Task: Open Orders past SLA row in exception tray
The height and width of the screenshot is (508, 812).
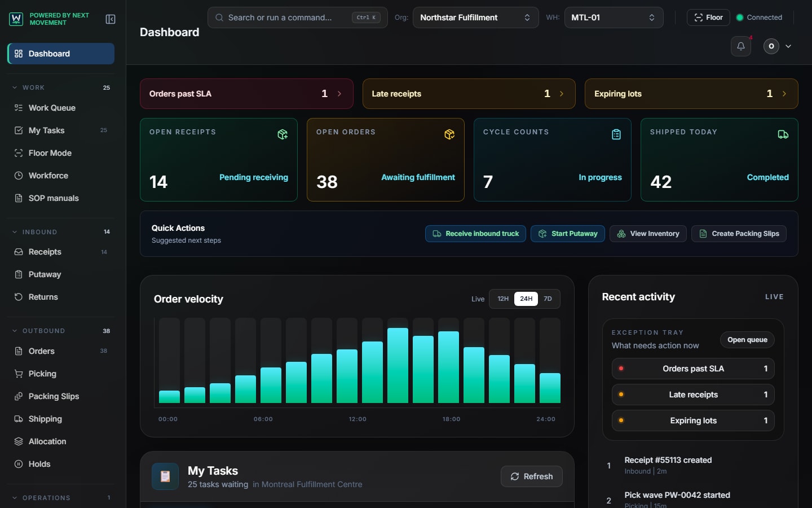Action: coord(693,369)
